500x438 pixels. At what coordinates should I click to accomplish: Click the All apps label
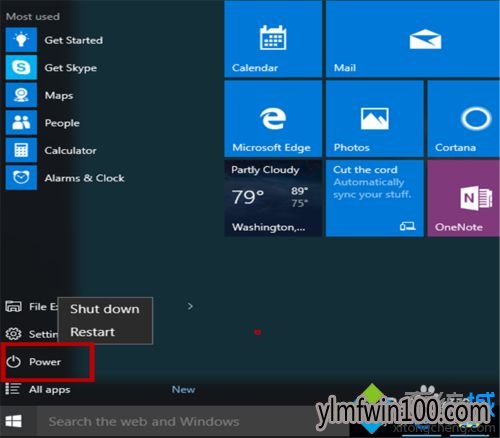[x=50, y=389]
